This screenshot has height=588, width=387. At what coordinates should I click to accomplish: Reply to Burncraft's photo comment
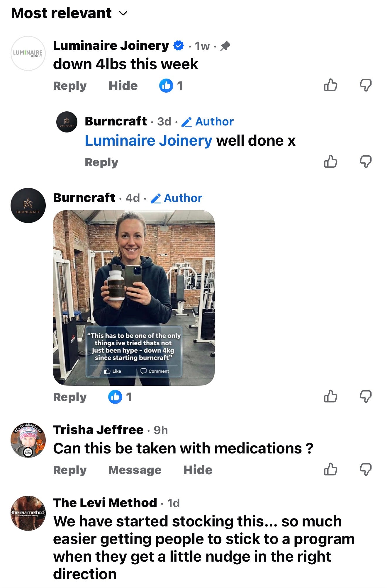[x=70, y=397]
